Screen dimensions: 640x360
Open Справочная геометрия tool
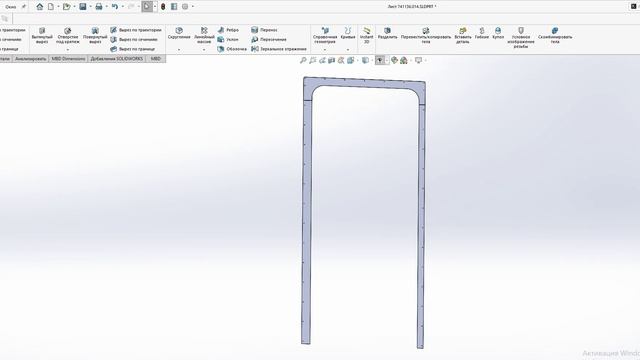(325, 36)
